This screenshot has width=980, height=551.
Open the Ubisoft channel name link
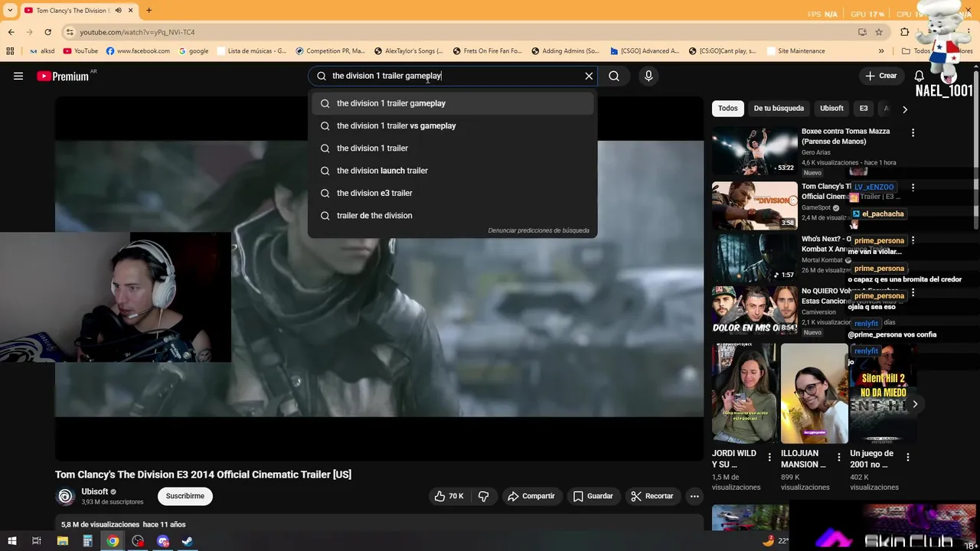95,491
